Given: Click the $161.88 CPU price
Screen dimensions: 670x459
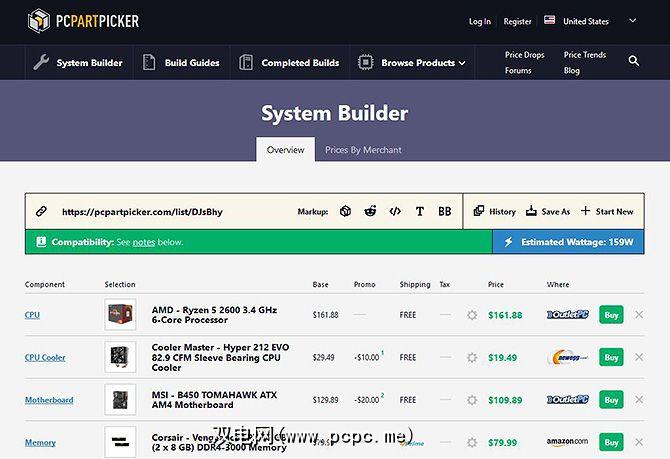Looking at the screenshot, I should click(505, 315).
